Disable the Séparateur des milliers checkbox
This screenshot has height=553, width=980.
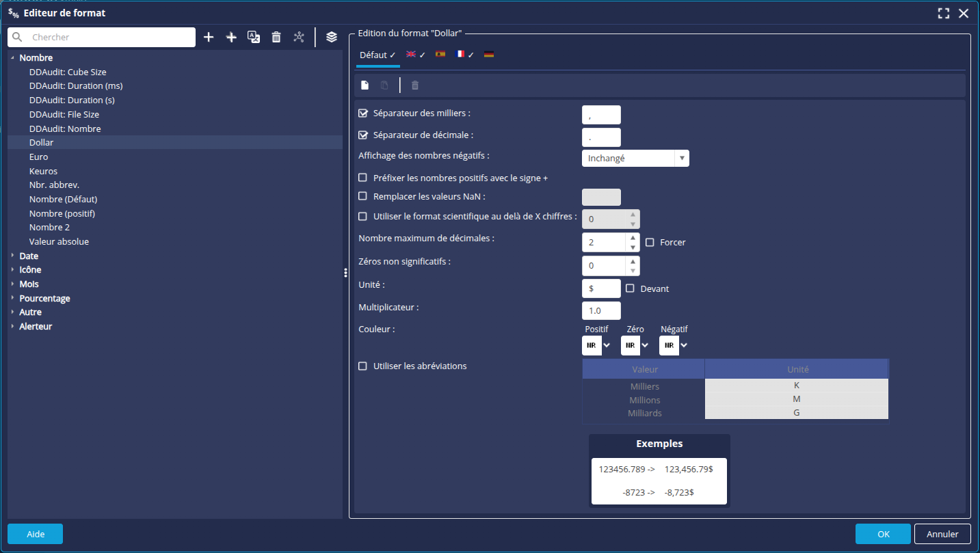pos(362,113)
